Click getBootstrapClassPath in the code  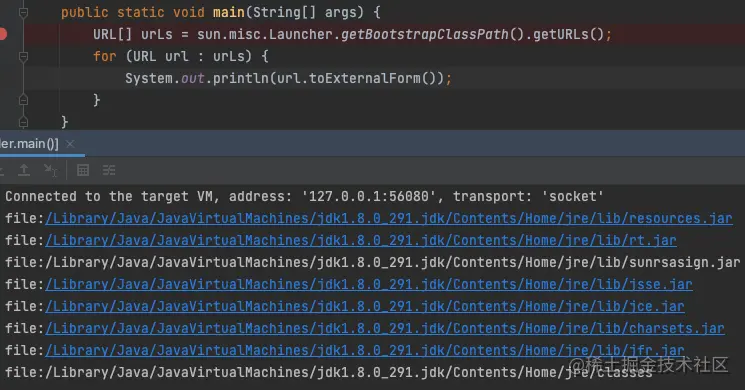point(425,34)
